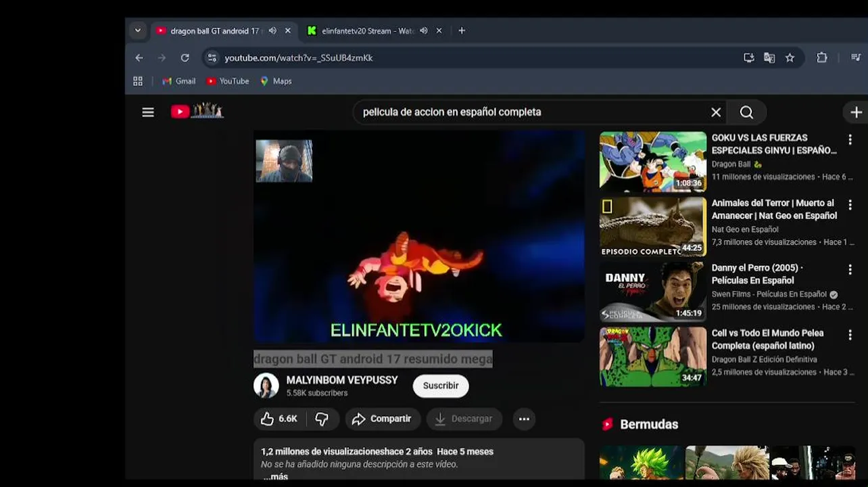The image size is (868, 487).
Task: Open Animales del Terror video title
Action: 774,209
